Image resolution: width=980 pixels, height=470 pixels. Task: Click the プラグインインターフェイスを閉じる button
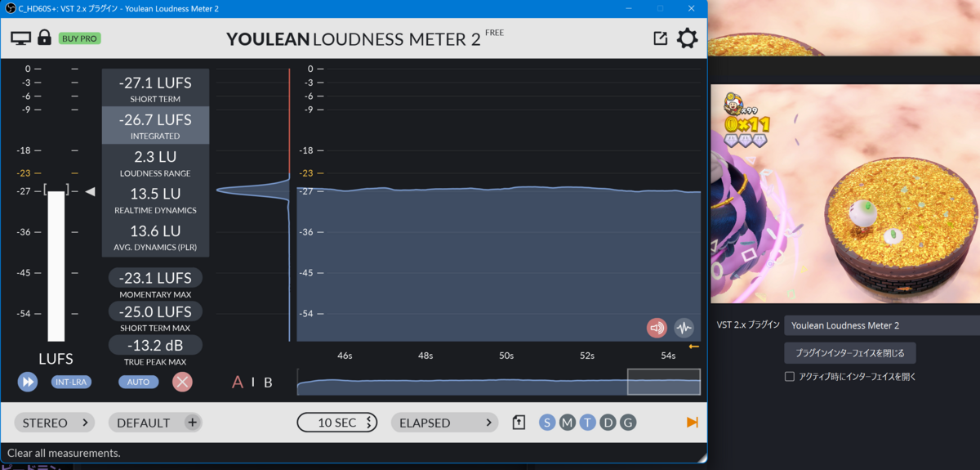[x=850, y=353]
